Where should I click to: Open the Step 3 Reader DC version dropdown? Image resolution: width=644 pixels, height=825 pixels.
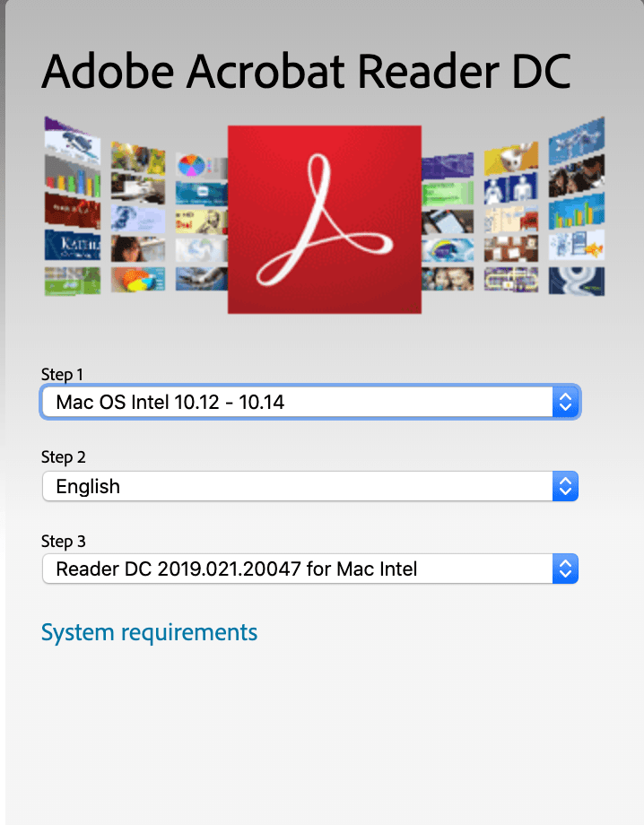point(310,569)
